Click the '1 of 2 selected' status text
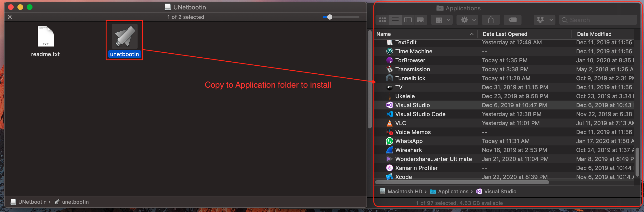This screenshot has width=644, height=212. click(186, 17)
